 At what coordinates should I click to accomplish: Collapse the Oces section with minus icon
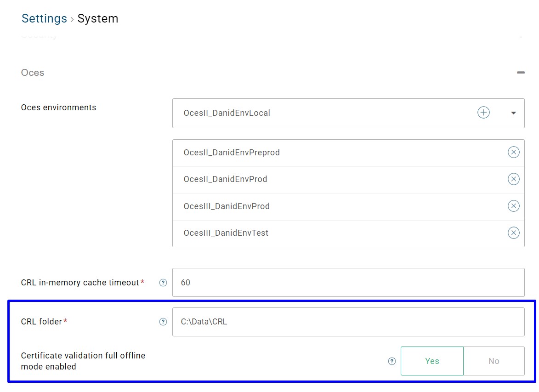(520, 73)
